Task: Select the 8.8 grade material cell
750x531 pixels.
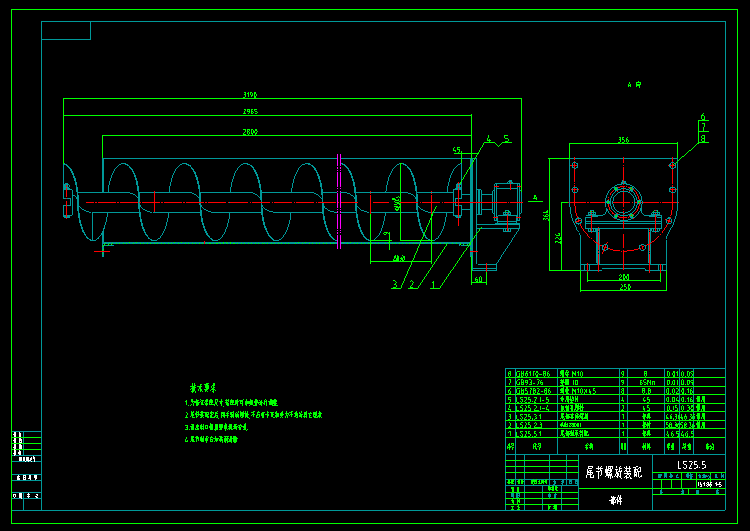Action: point(647,391)
